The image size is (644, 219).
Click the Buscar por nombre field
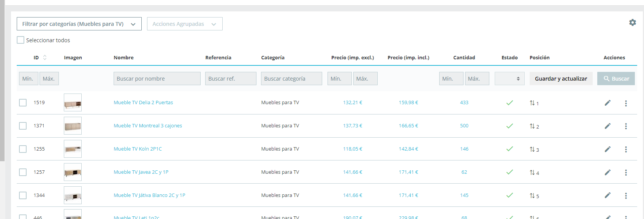[157, 79]
